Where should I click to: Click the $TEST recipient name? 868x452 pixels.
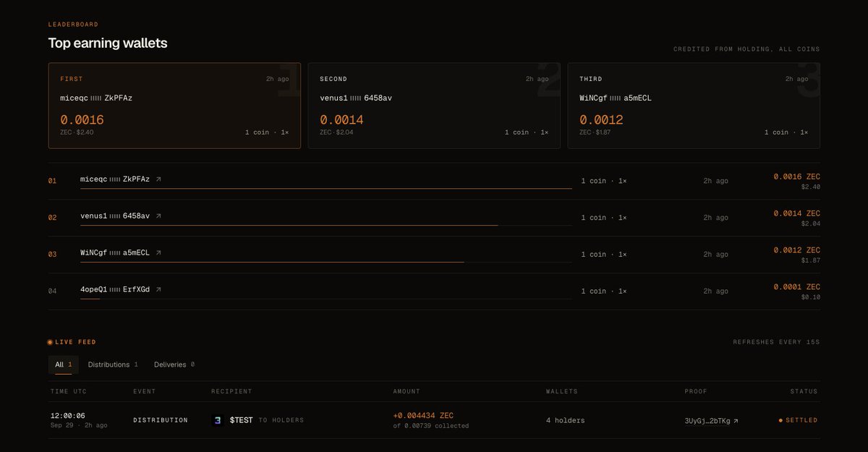tap(241, 420)
